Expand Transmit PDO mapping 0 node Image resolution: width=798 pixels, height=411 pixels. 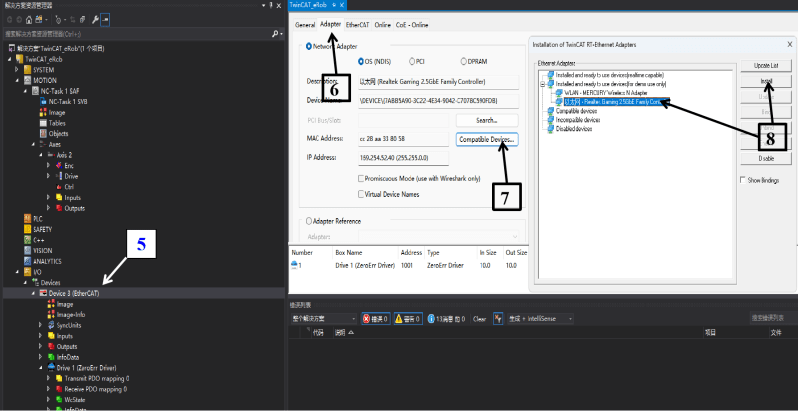coord(48,378)
